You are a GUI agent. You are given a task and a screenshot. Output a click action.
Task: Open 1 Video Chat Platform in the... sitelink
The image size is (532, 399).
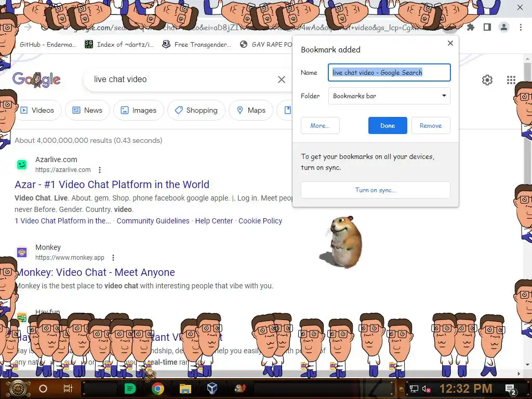coord(63,221)
